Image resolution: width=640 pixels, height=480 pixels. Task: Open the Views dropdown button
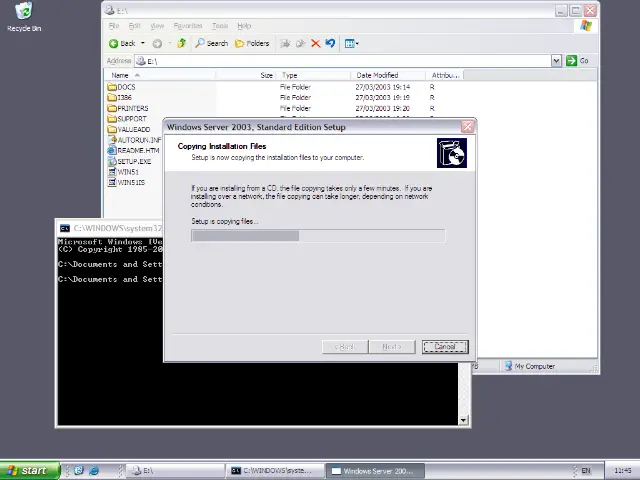coord(351,43)
